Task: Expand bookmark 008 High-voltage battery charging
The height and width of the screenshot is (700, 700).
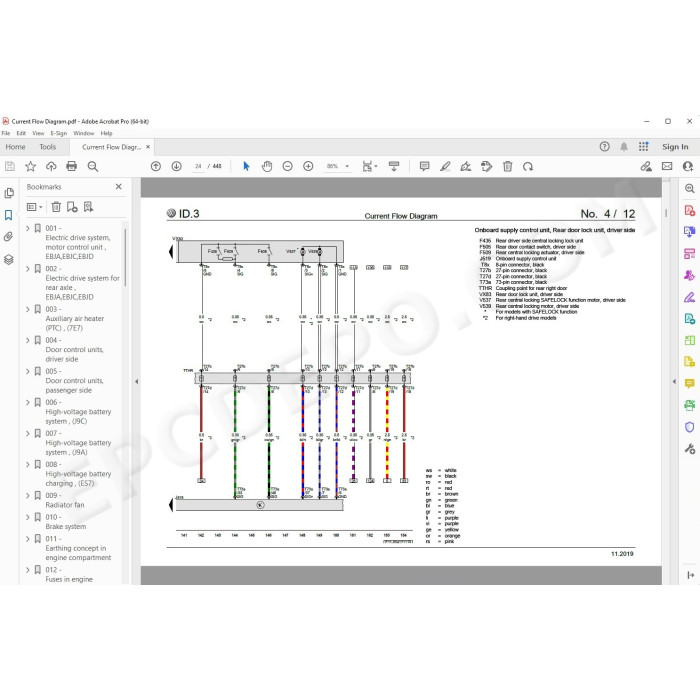Action: tap(28, 464)
